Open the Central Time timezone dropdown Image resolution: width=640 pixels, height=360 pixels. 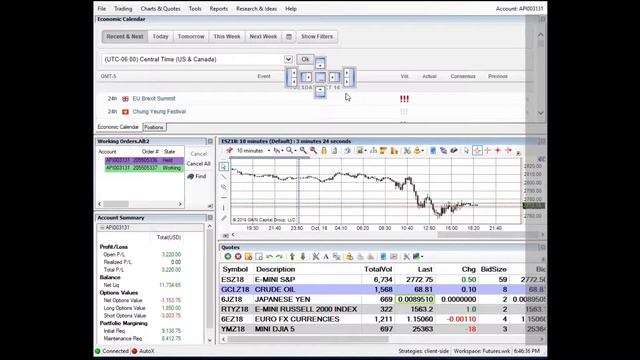(x=288, y=59)
